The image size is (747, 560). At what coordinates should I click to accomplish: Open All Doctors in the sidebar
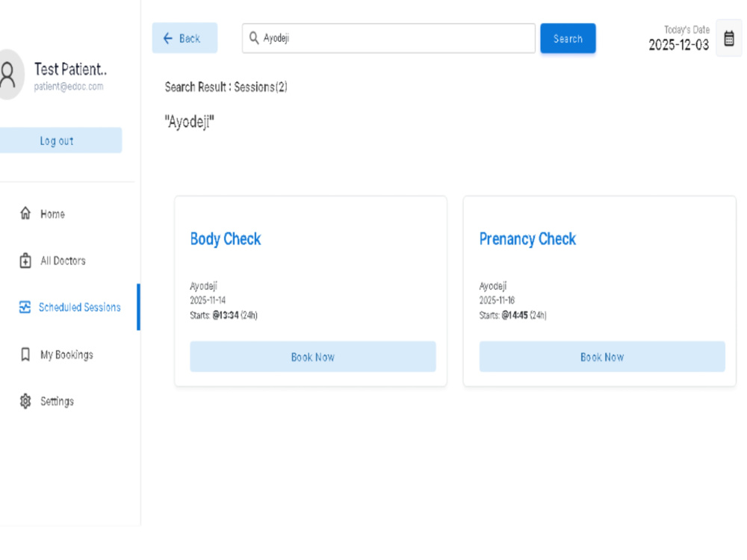point(63,261)
